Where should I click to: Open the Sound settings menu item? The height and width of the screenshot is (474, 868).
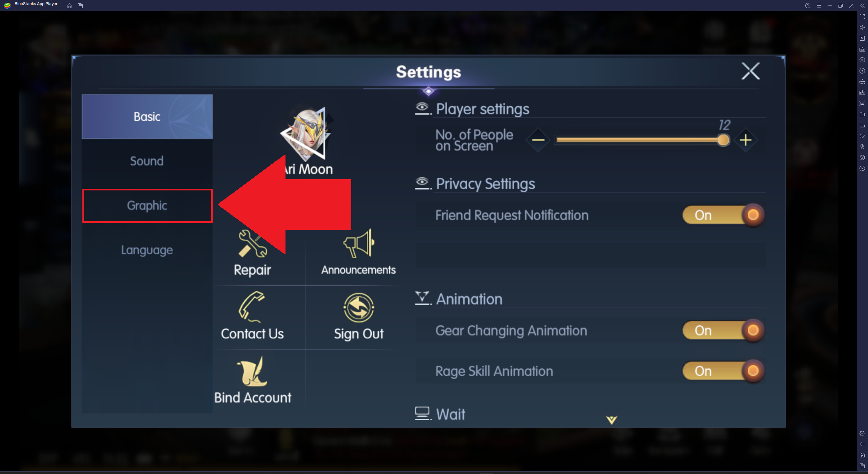(146, 161)
